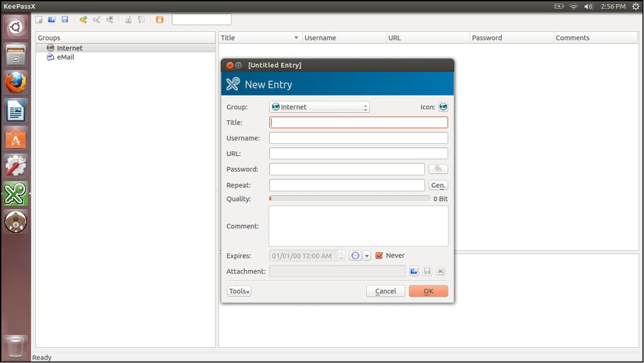Click the Add New Entry key icon

click(x=83, y=20)
